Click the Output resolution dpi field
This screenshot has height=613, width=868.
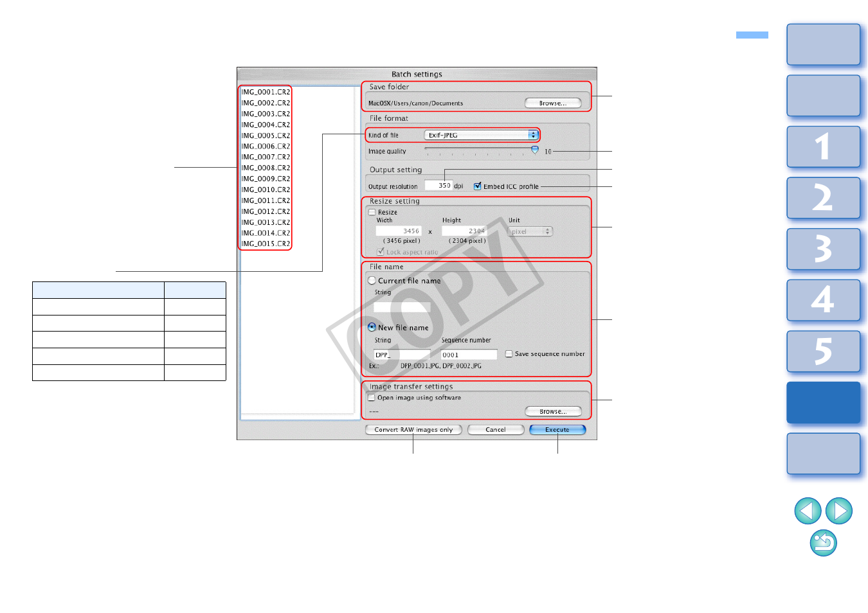tap(439, 186)
